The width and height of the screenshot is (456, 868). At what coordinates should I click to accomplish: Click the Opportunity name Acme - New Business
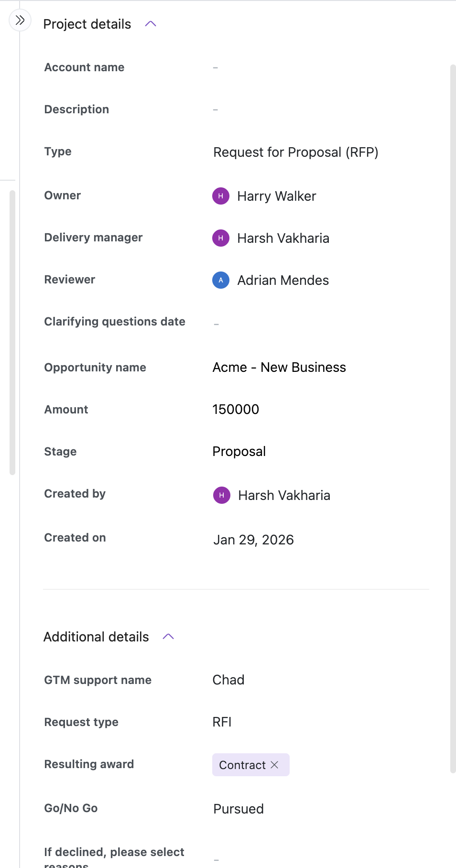(x=279, y=368)
